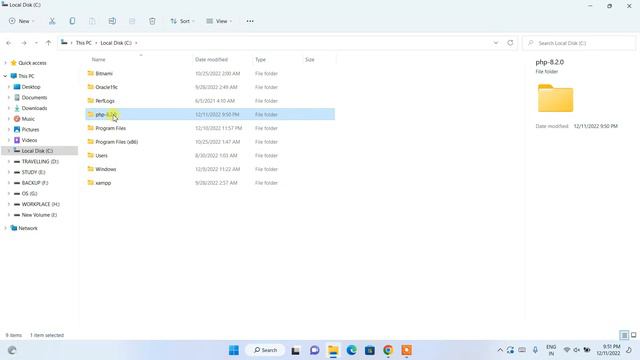Click the weather widget icon on taskbar
This screenshot has height=360, width=640.
click(x=12, y=350)
